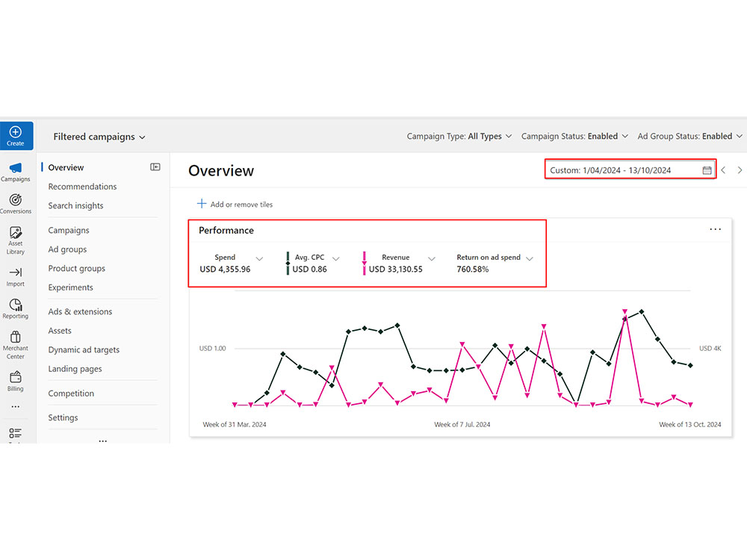
Task: Open Recommendations in the navigation
Action: coord(82,187)
